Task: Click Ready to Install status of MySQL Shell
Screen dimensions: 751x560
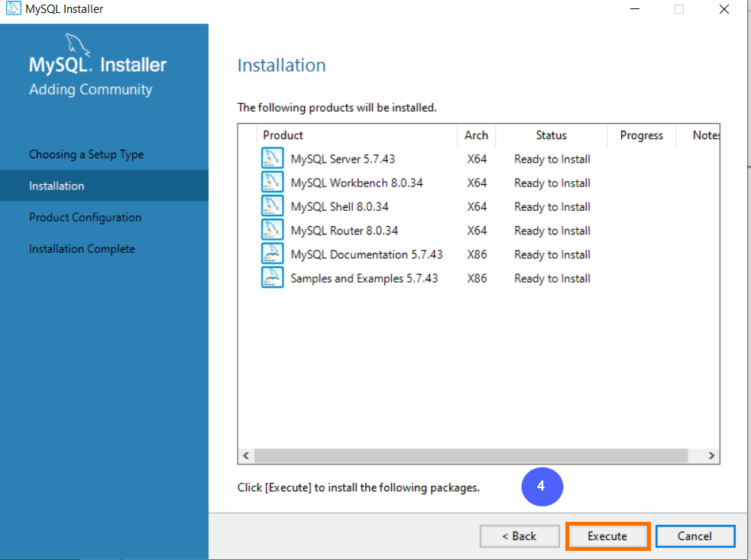Action: pos(552,207)
